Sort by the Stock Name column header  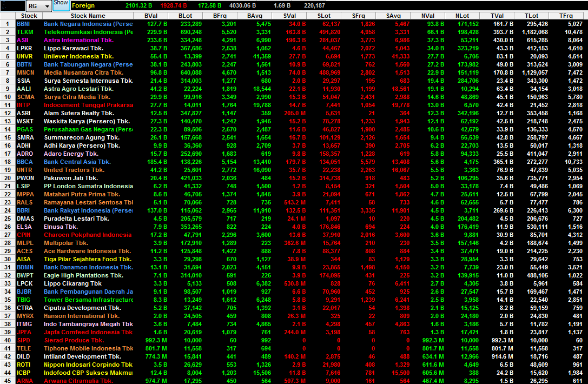tap(88, 16)
